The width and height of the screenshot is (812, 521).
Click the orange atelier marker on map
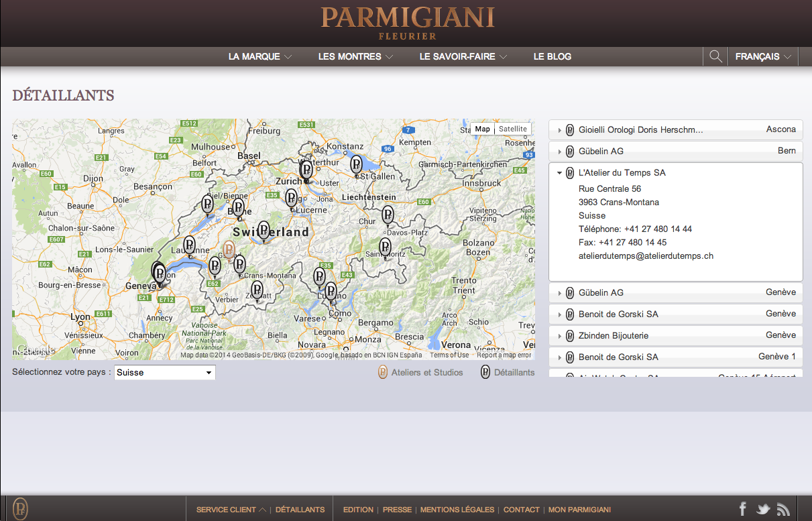point(229,249)
